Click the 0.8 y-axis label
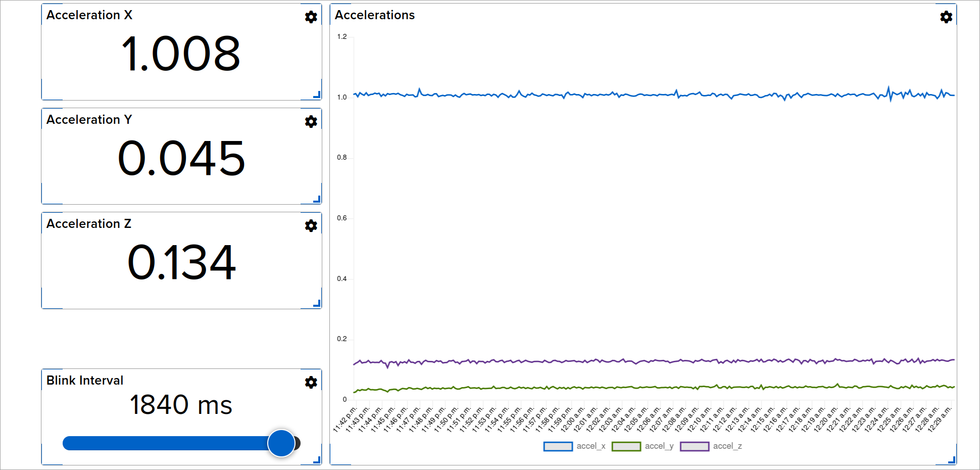The width and height of the screenshot is (980, 470). (342, 157)
